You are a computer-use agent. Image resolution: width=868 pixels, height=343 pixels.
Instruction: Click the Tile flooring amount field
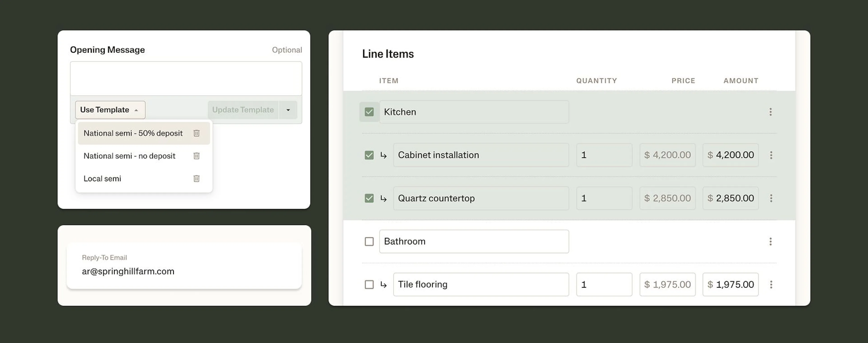731,284
